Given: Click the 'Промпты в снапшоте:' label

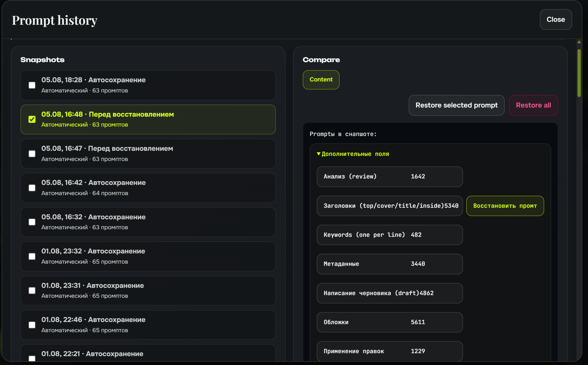Looking at the screenshot, I should pyautogui.click(x=343, y=134).
